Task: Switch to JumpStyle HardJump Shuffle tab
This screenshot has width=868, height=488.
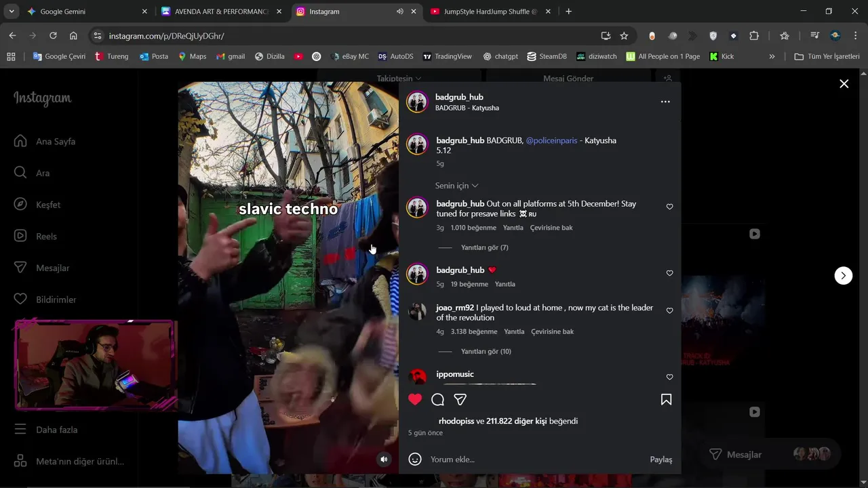Action: [491, 12]
